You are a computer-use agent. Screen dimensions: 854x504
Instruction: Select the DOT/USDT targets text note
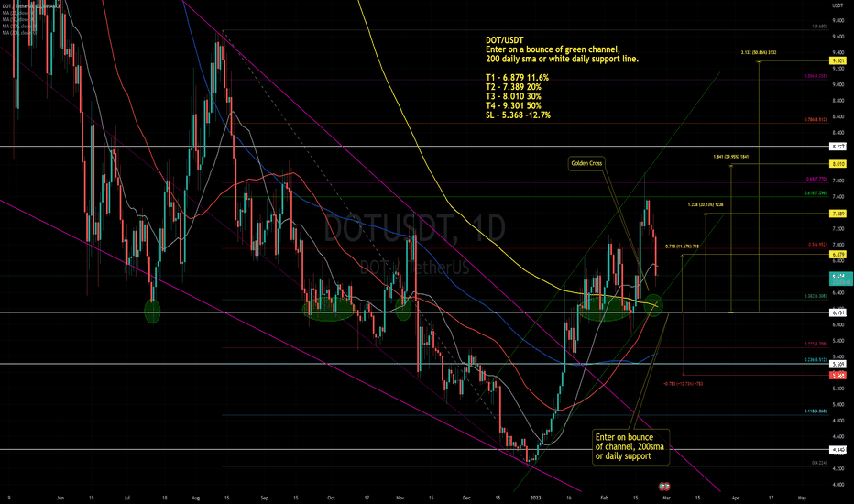[562, 77]
